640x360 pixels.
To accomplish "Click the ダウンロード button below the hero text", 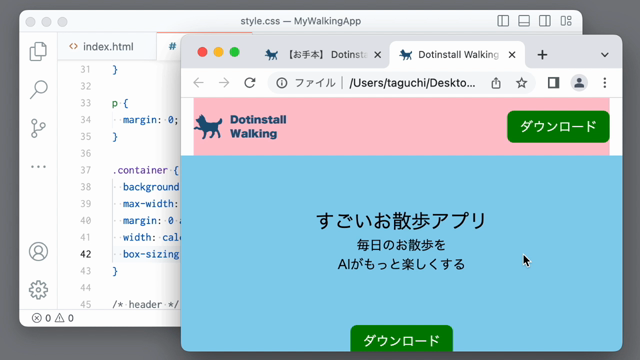I will 401,338.
